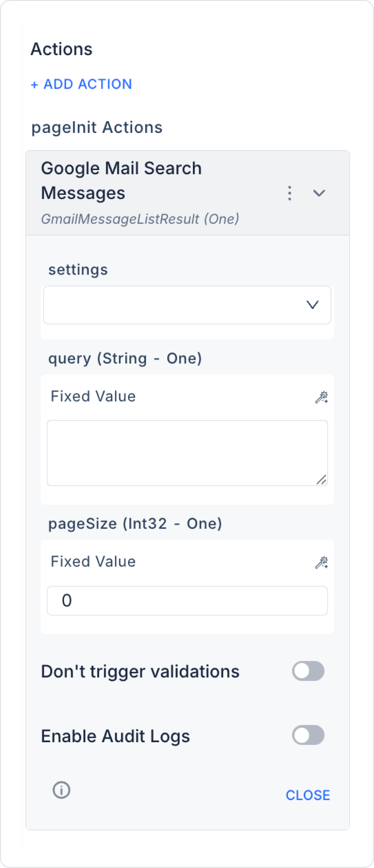Image resolution: width=374 pixels, height=868 pixels.
Task: Toggle the Don't trigger validations switch
Action: (x=308, y=671)
